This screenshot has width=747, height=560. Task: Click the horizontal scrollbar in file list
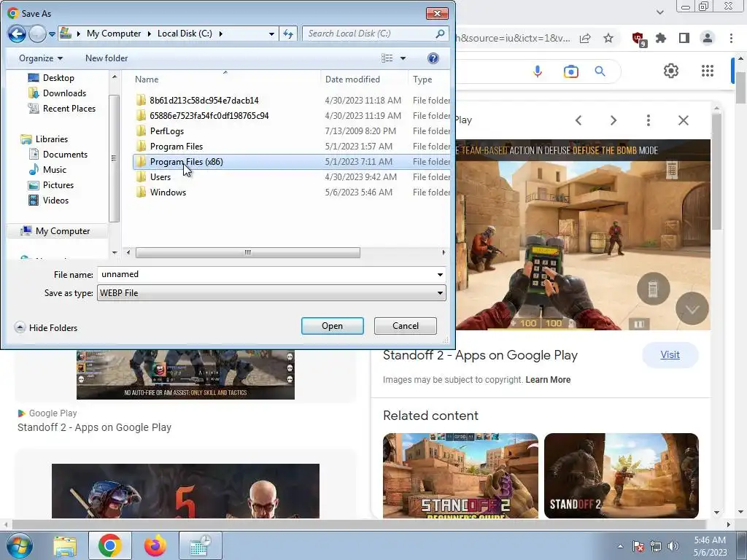(x=248, y=252)
